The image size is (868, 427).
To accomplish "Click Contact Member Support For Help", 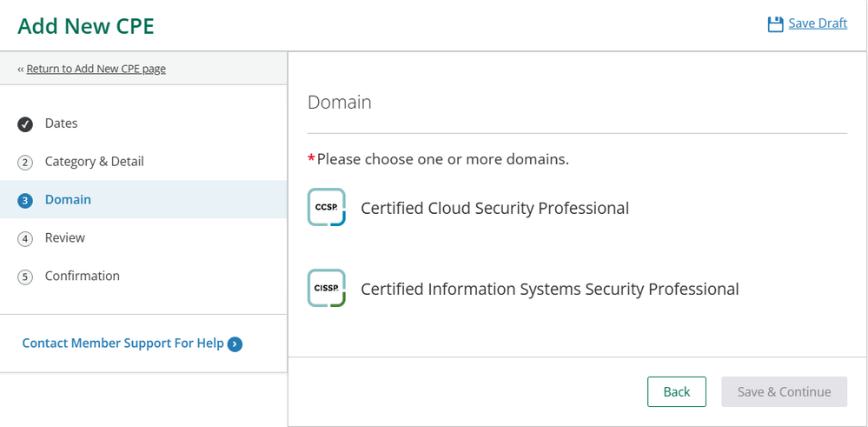I will (123, 344).
